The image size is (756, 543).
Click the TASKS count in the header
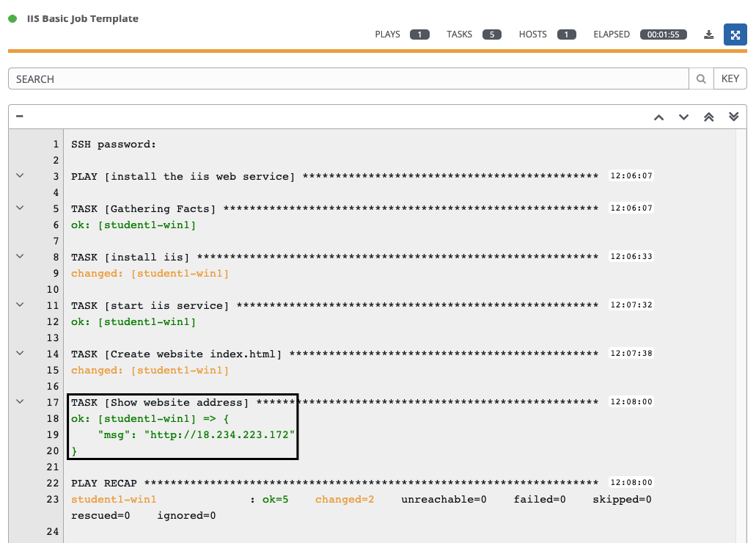tap(492, 34)
